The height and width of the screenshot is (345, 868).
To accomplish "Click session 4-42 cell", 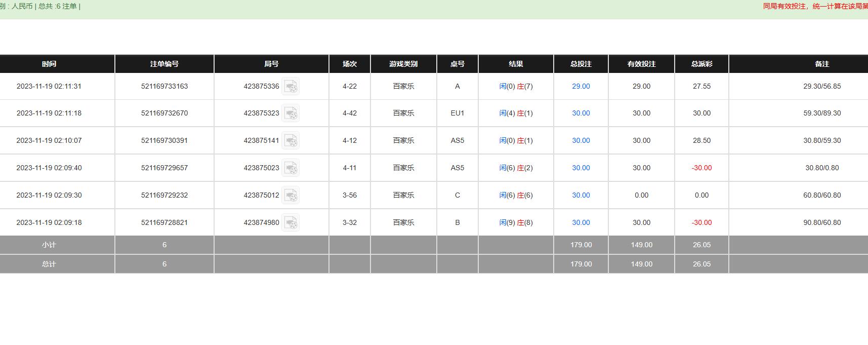I will coord(350,113).
